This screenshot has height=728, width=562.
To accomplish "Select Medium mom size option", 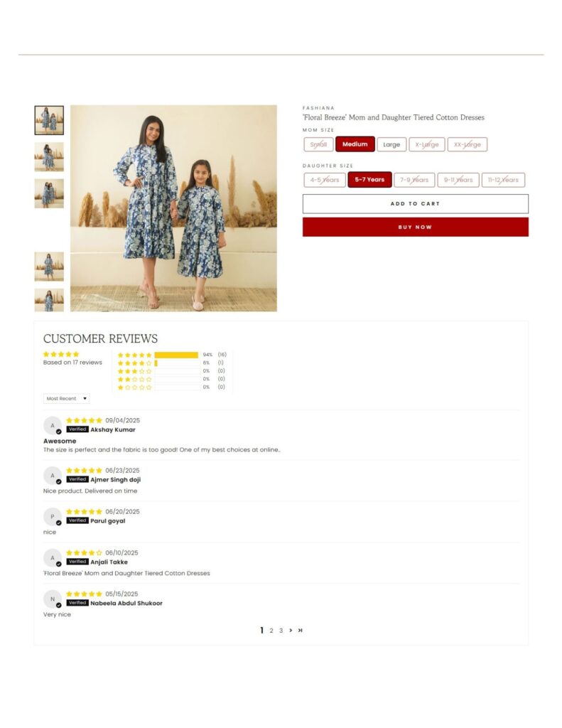I will coord(355,144).
